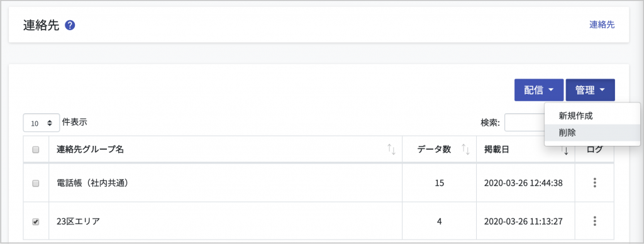Expand the 配信 dropdown button
Image resolution: width=644 pixels, height=244 pixels.
click(539, 90)
